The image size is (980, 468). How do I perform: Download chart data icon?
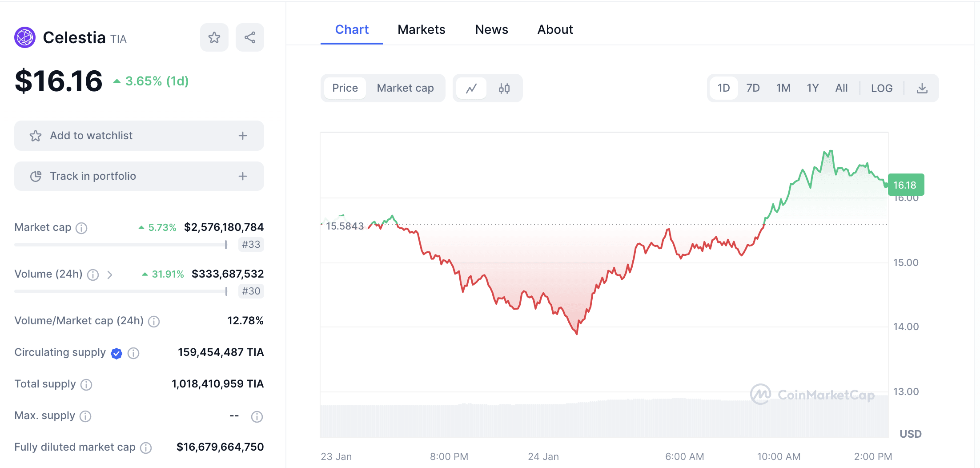click(922, 88)
